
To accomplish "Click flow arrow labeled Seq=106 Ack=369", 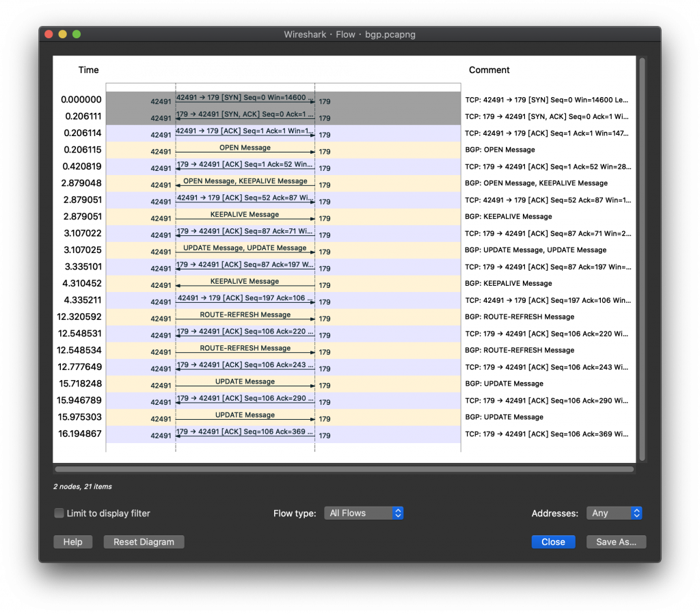I will coord(245,433).
